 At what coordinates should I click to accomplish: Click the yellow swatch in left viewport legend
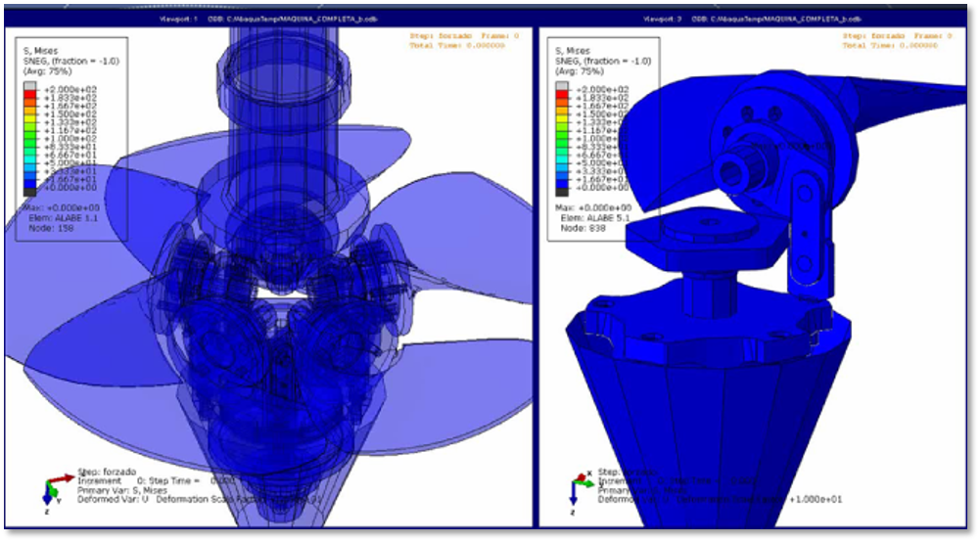coord(28,119)
